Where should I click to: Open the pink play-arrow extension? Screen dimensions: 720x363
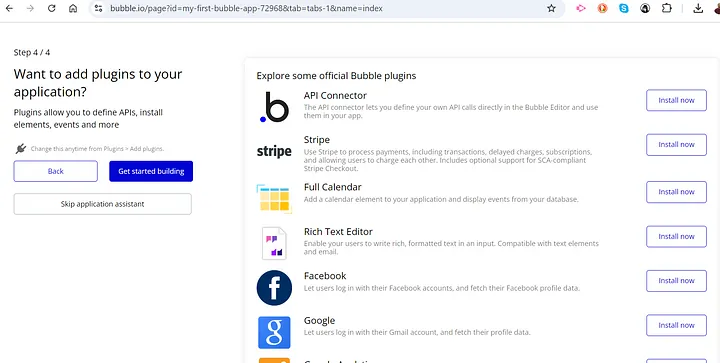581,8
